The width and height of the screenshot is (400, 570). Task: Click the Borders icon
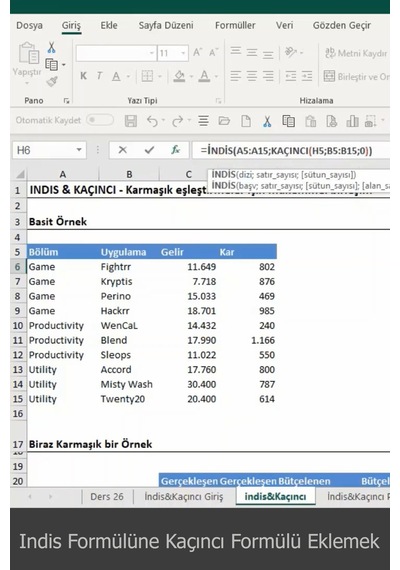[147, 76]
